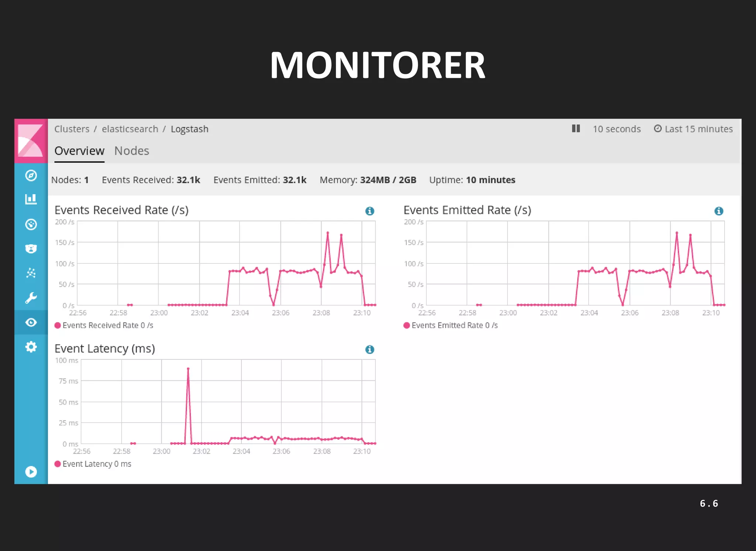This screenshot has height=551, width=756.
Task: Click the Events Received Rate (/s) title
Action: 121,210
